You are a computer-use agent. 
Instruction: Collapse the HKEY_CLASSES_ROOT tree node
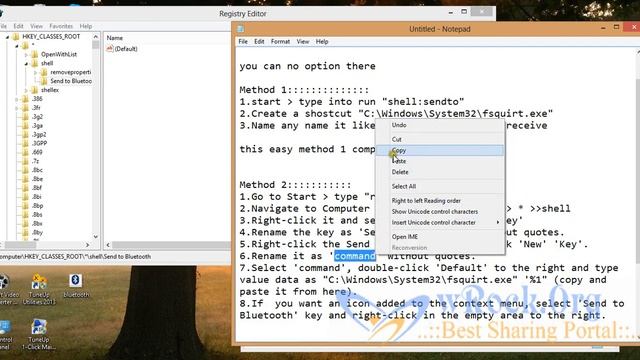tap(7, 37)
